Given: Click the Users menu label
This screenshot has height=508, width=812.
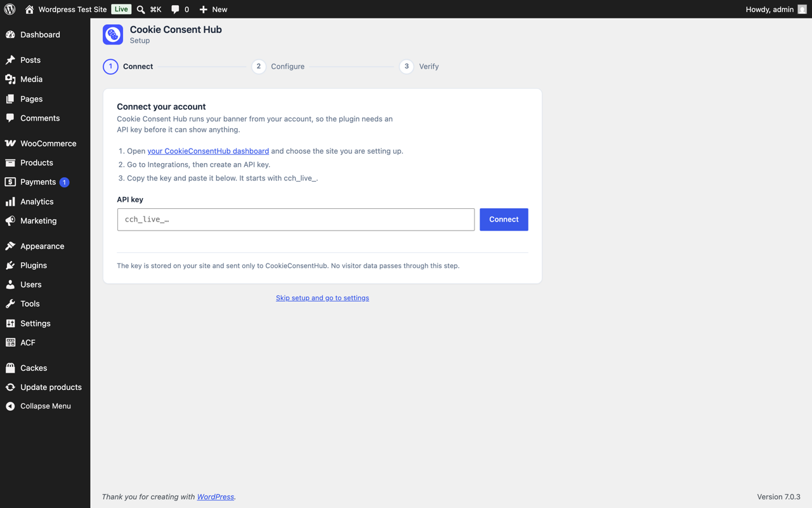Looking at the screenshot, I should point(30,284).
